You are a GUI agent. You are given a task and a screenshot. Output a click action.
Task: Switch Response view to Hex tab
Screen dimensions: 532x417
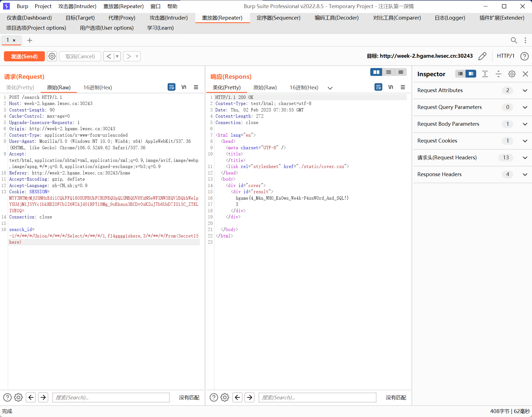click(304, 87)
